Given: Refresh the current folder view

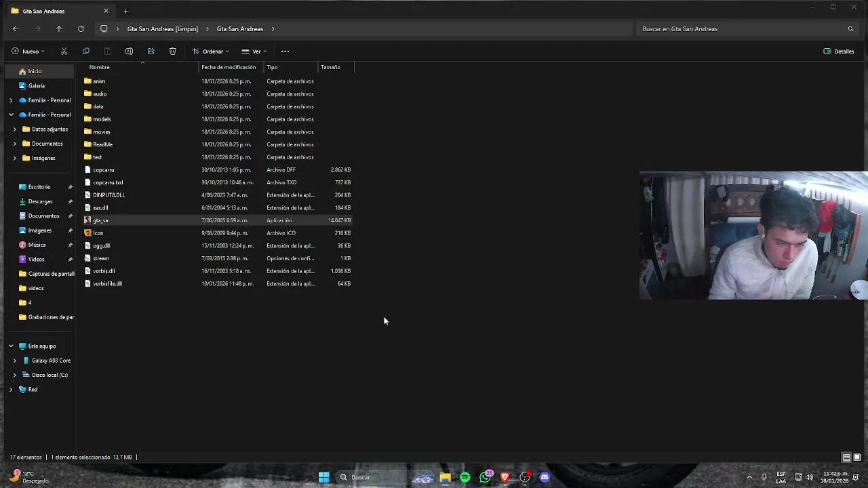Looking at the screenshot, I should [81, 29].
